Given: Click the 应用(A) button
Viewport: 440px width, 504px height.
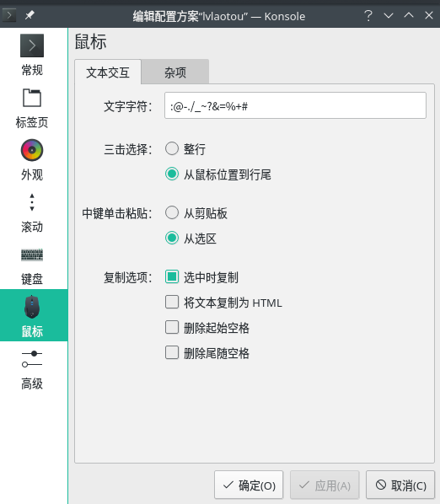Looking at the screenshot, I should pos(325,485).
